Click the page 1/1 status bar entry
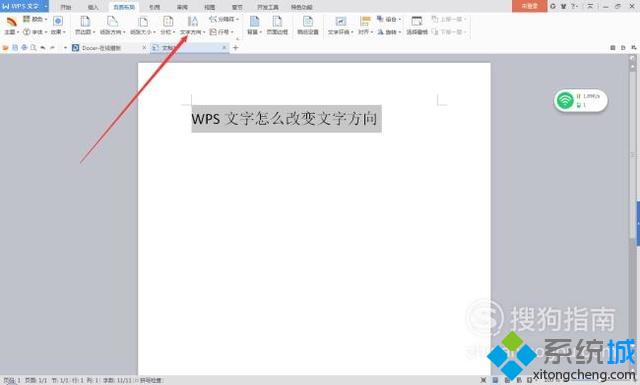Image resolution: width=640 pixels, height=385 pixels. point(36,381)
